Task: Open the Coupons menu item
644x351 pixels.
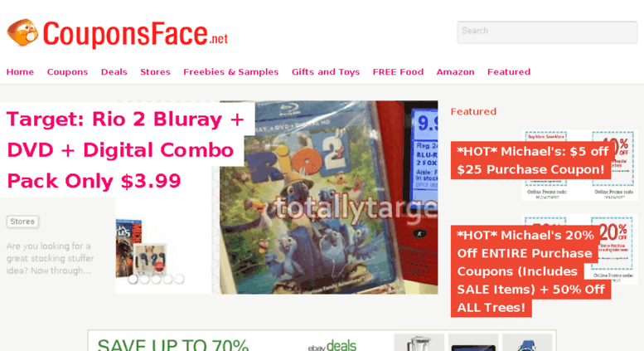Action: coord(67,72)
